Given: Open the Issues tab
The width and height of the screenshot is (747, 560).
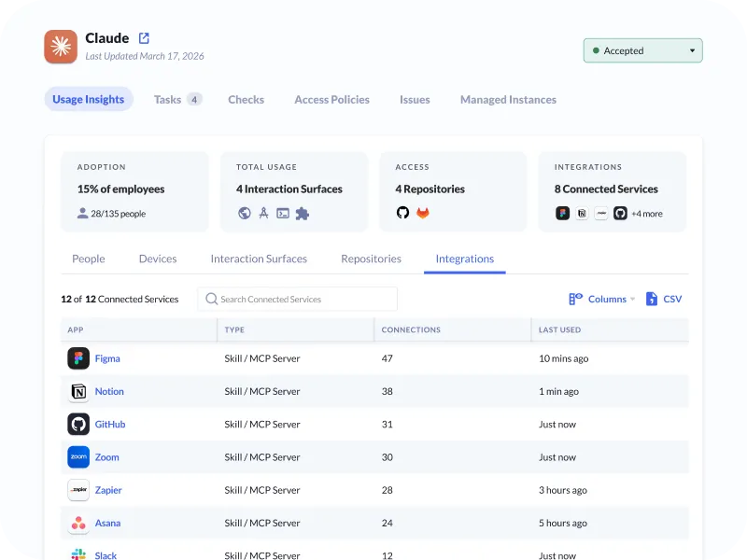Looking at the screenshot, I should click(415, 100).
